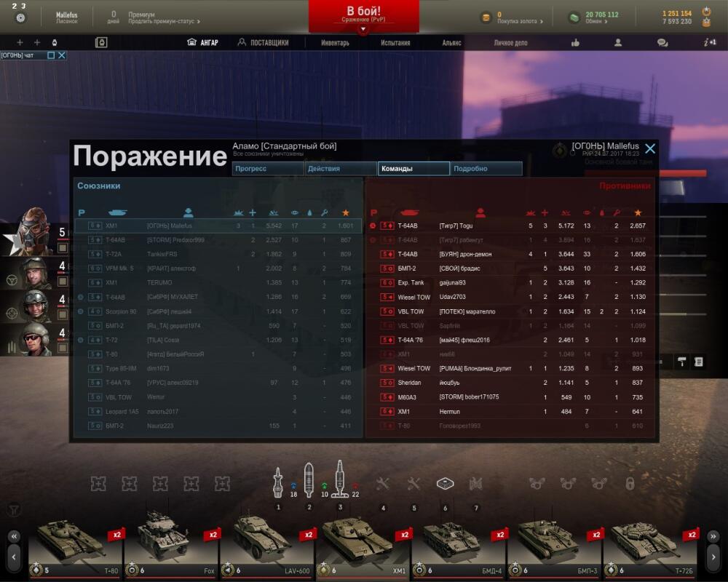The width and height of the screenshot is (728, 582).
Task: Select the gaijunai93 Exp. Tank row
Action: (x=511, y=283)
